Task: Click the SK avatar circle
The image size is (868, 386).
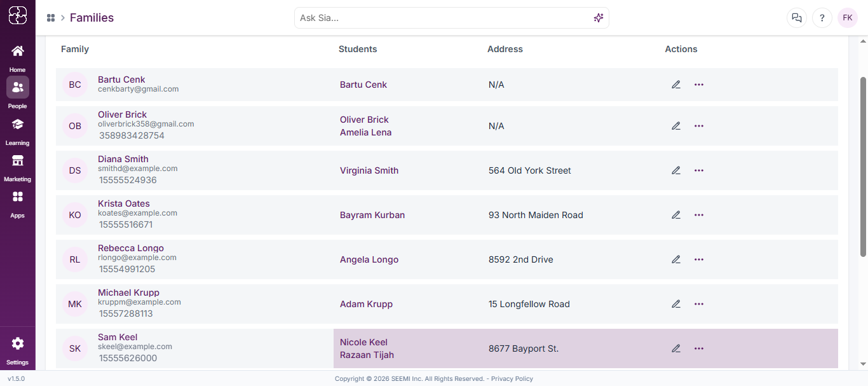Action: pyautogui.click(x=75, y=348)
